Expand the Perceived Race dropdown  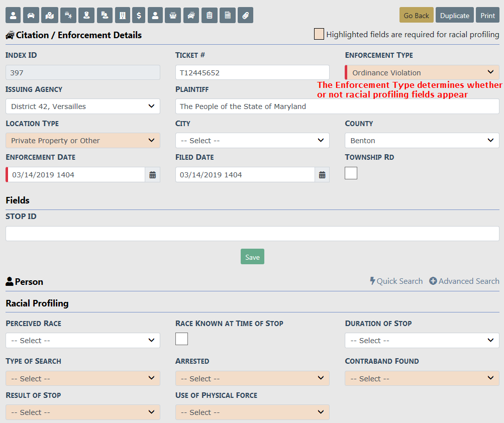click(83, 341)
